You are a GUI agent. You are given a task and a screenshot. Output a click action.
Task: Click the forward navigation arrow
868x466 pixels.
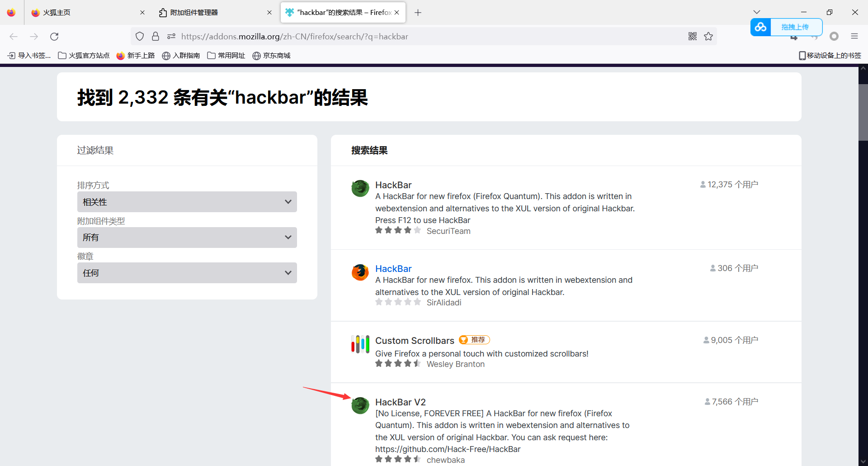[x=34, y=37]
